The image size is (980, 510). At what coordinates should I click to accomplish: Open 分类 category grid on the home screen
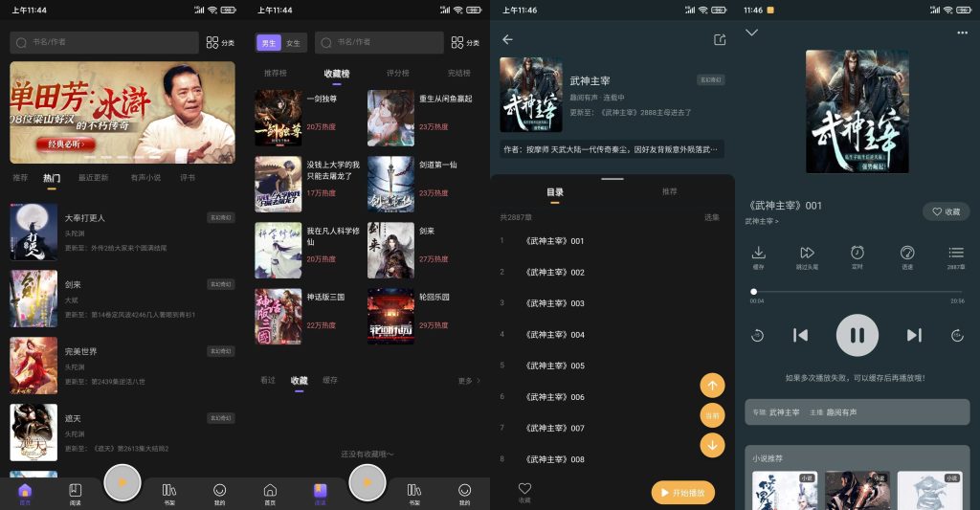(220, 42)
